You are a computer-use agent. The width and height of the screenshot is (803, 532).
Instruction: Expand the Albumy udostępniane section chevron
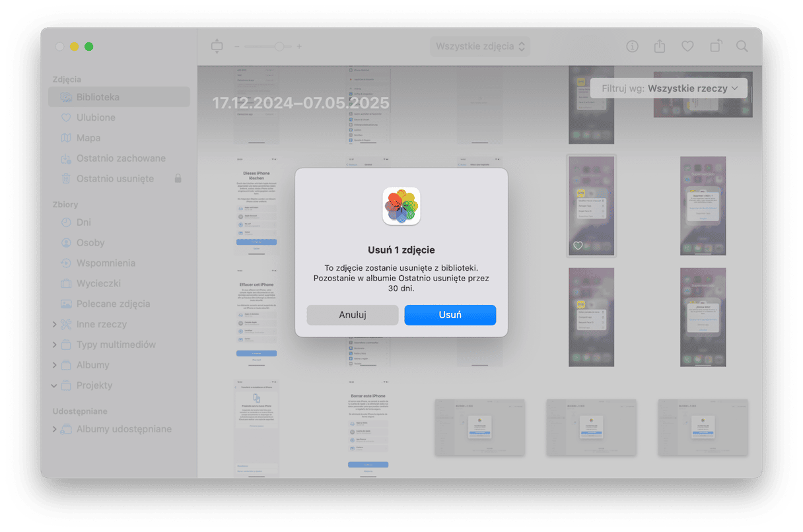tap(54, 429)
